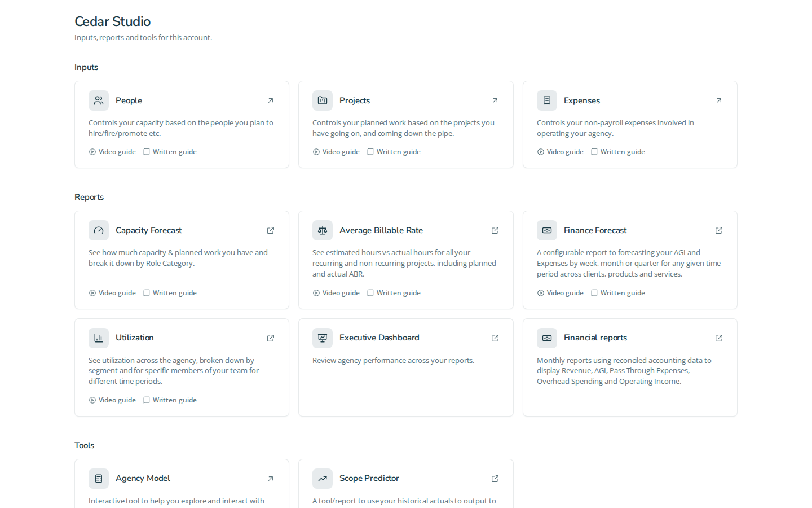Screen dimensions: 812x508
Task: Open Finance Forecast external link icon
Action: (719, 230)
